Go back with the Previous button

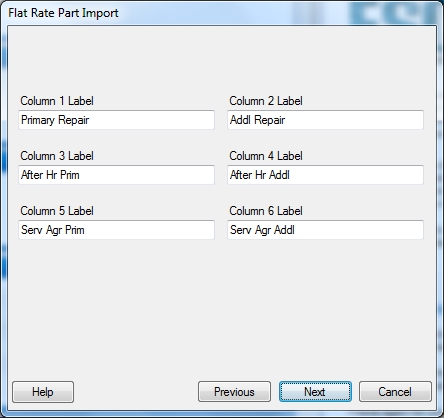234,392
